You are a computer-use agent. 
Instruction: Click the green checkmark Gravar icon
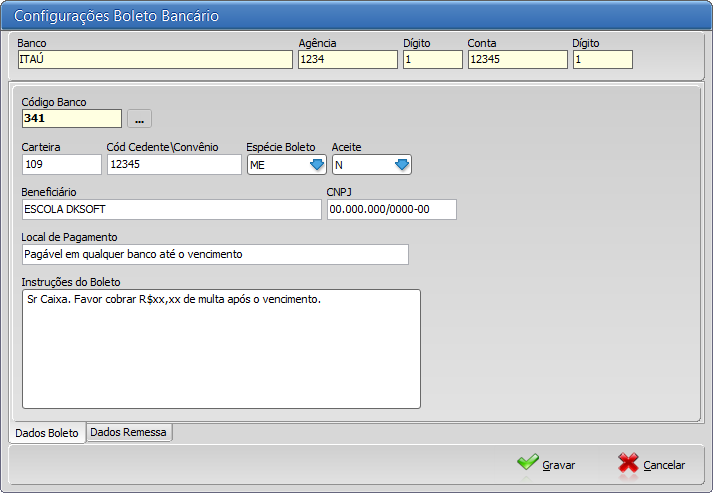[527, 463]
